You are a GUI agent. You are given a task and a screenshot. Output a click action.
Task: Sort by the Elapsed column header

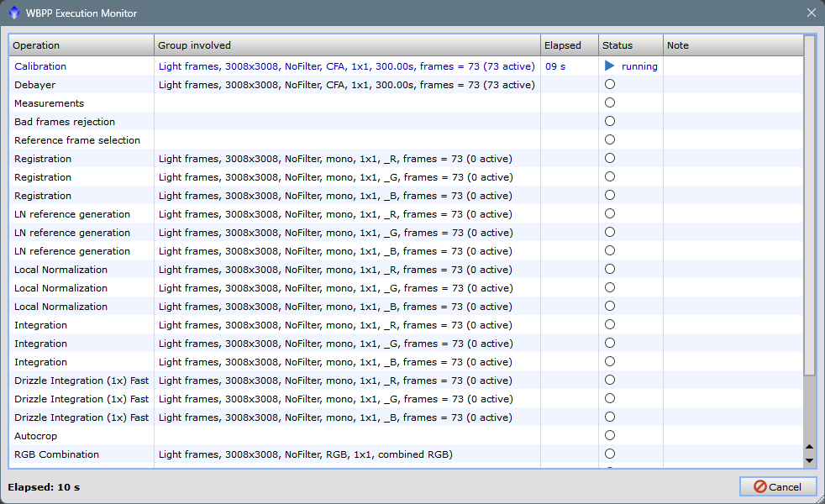[x=569, y=45]
